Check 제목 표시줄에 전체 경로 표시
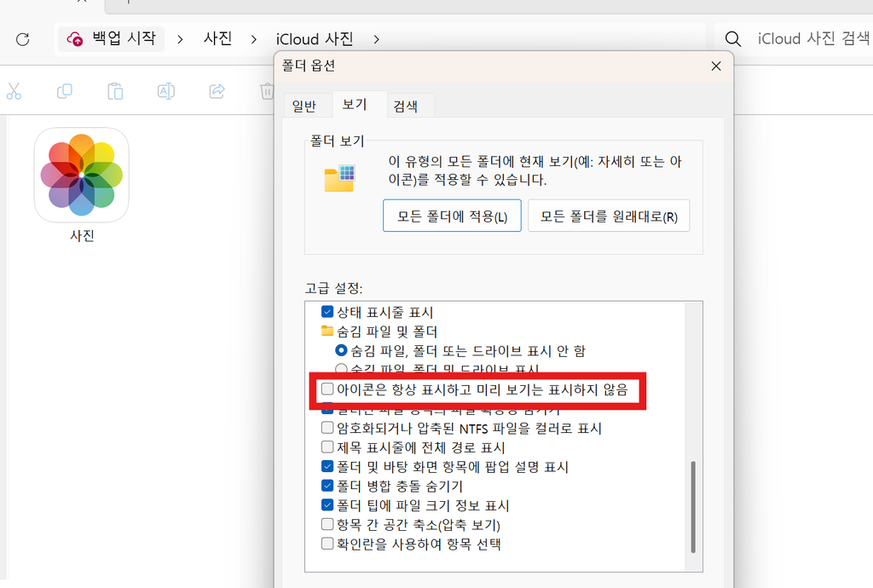Viewport: 873px width, 588px height. coord(327,447)
